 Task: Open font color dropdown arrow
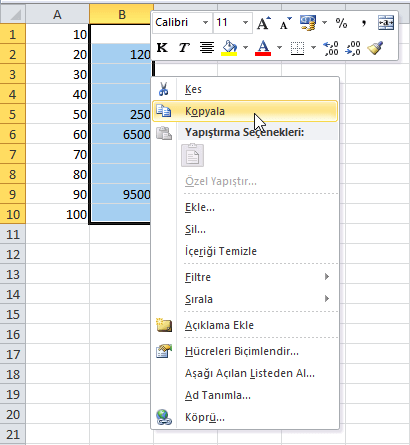pyautogui.click(x=279, y=48)
